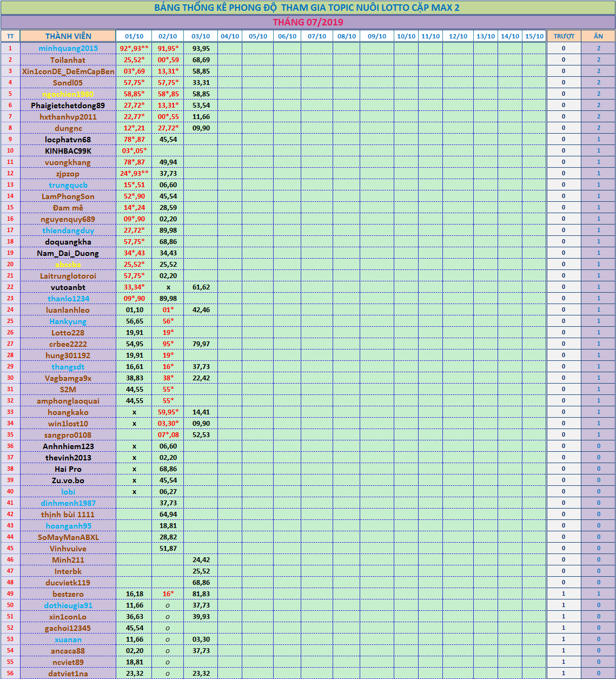Screen dimensions: 616x679
Task: Click member name 'Laitrunglotoroi'
Action: (68, 275)
